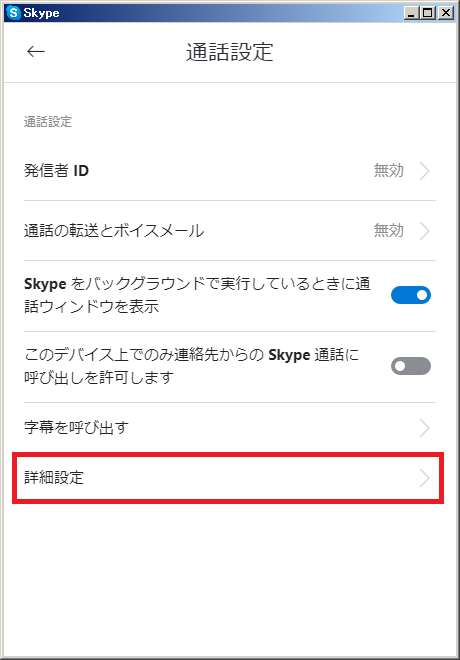Open the 発信者 ID setting

(230, 171)
